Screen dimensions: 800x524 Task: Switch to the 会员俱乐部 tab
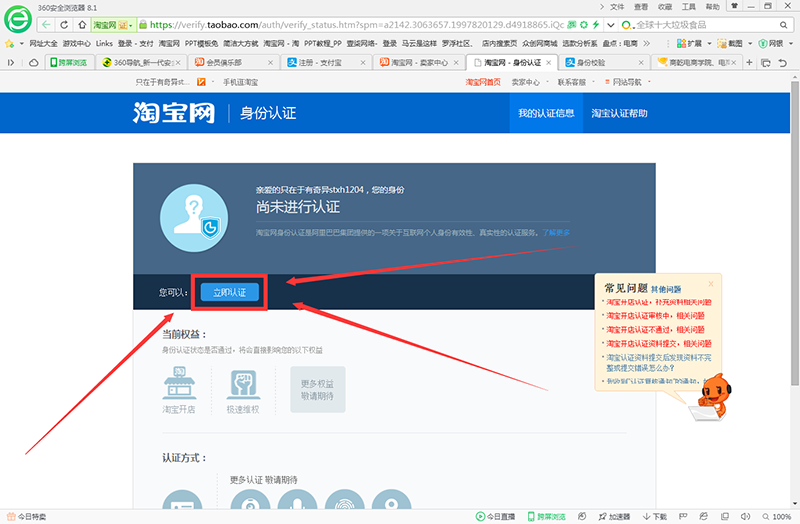click(x=233, y=62)
